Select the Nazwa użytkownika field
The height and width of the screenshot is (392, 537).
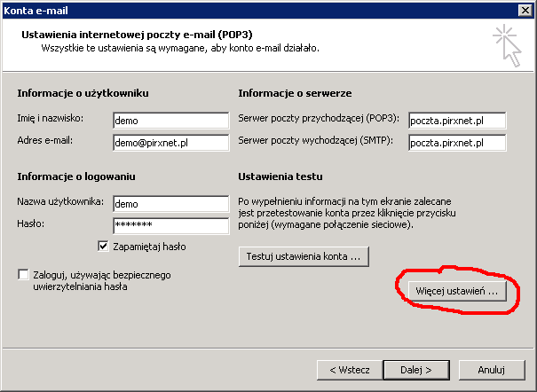pos(171,203)
